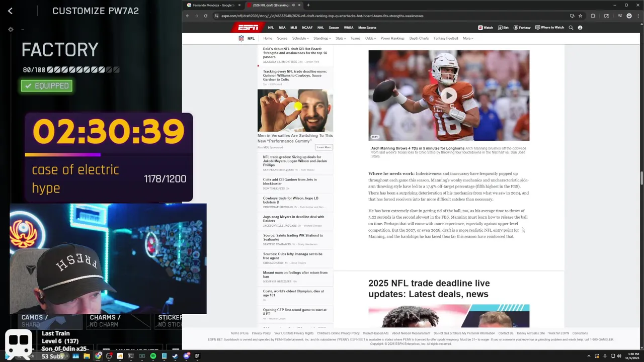Click the ESPN logo
The image size is (644, 362).
[249, 27]
